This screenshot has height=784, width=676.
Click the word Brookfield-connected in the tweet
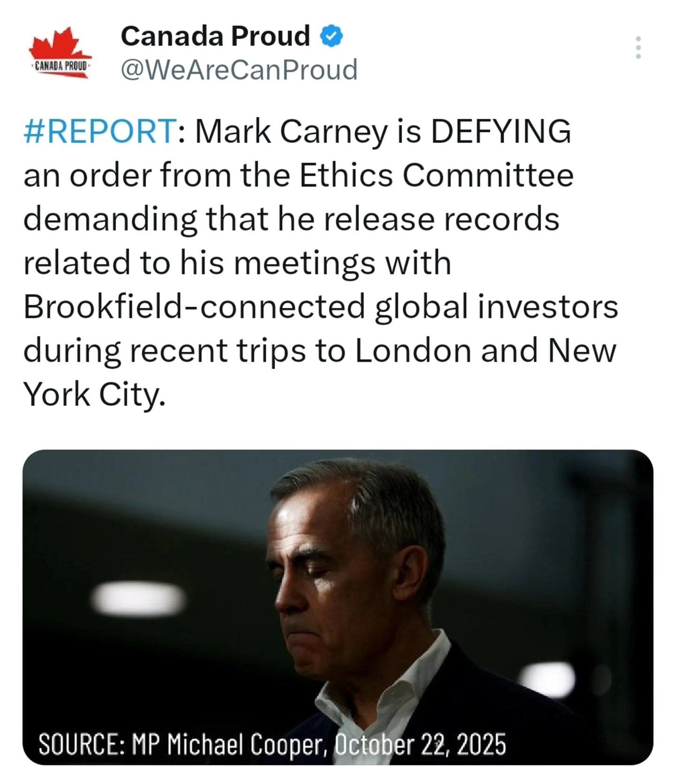194,307
